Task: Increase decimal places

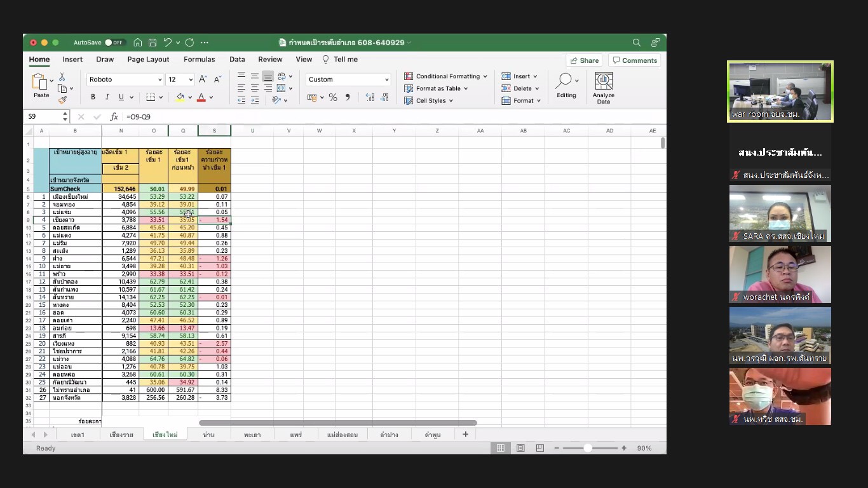Action: (x=370, y=97)
